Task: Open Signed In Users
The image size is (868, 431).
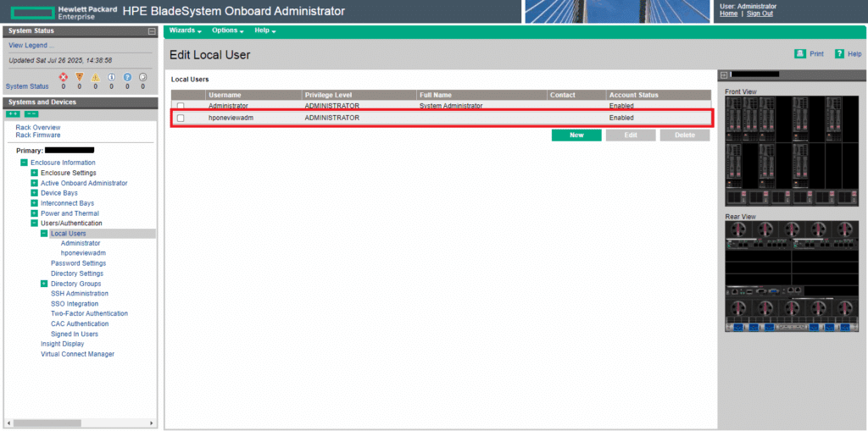Action: tap(75, 334)
